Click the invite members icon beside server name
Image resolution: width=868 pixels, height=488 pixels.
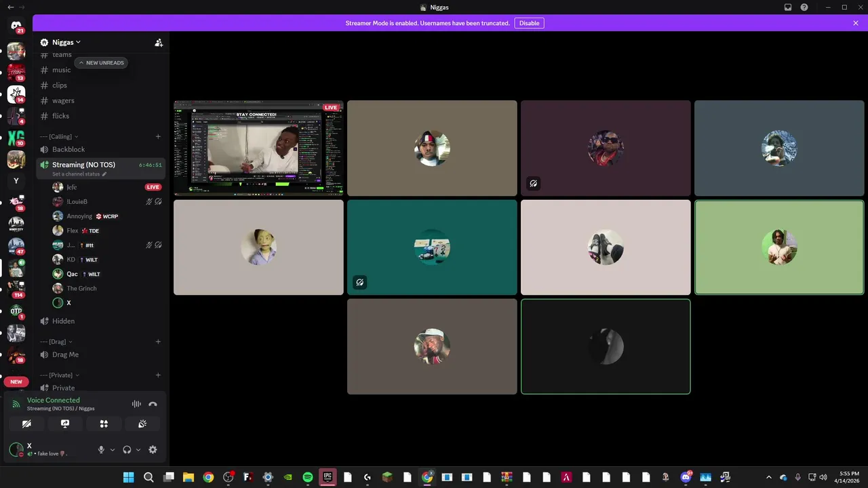[159, 42]
